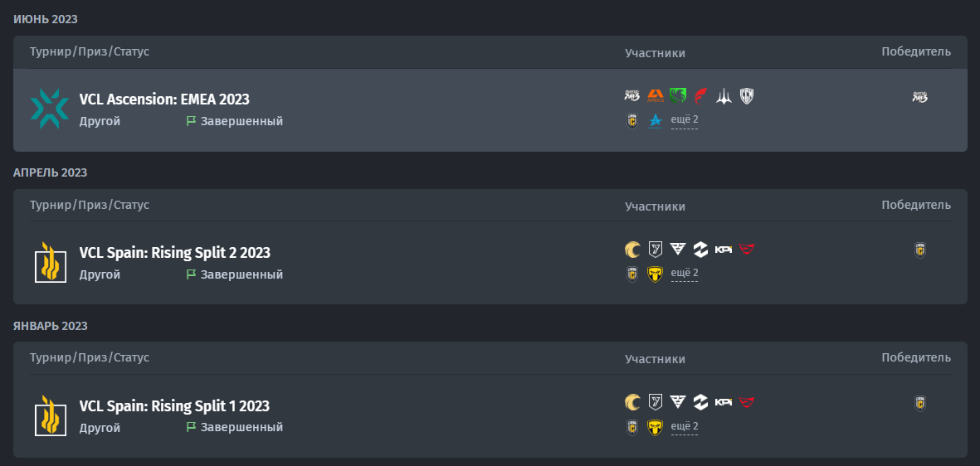Click the blue star team logo in EMEA row
The width and height of the screenshot is (980, 466).
(655, 120)
